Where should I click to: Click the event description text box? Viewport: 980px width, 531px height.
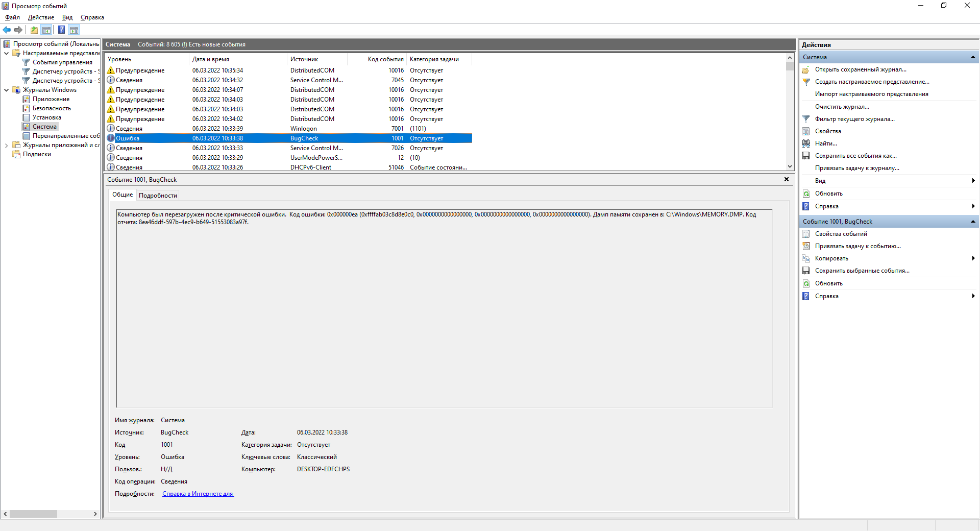[x=445, y=308]
